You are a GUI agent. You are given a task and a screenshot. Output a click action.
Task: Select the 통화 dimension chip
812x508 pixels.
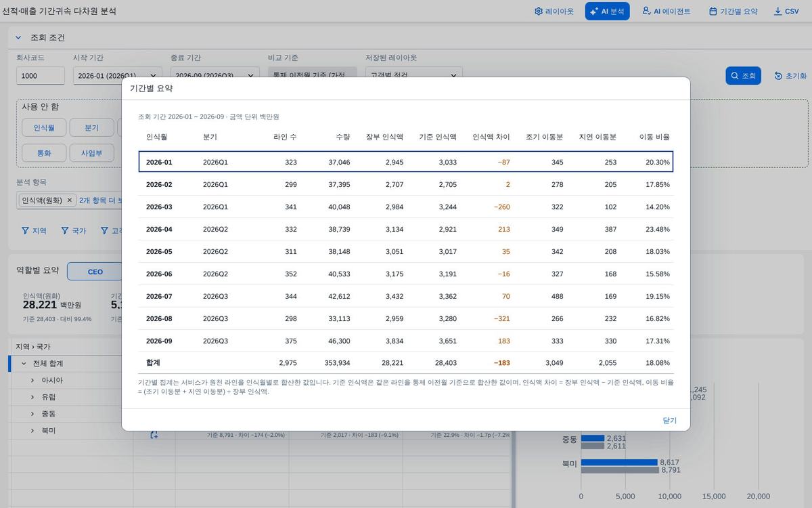tap(44, 153)
